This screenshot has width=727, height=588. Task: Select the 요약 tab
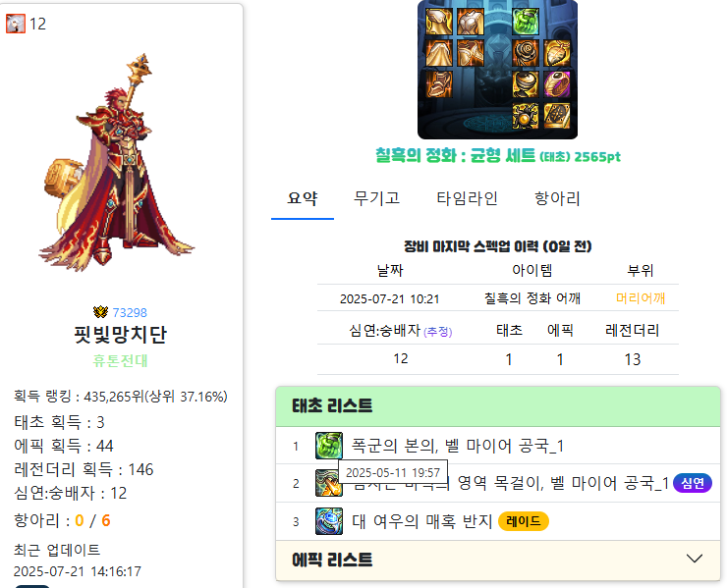pyautogui.click(x=303, y=198)
